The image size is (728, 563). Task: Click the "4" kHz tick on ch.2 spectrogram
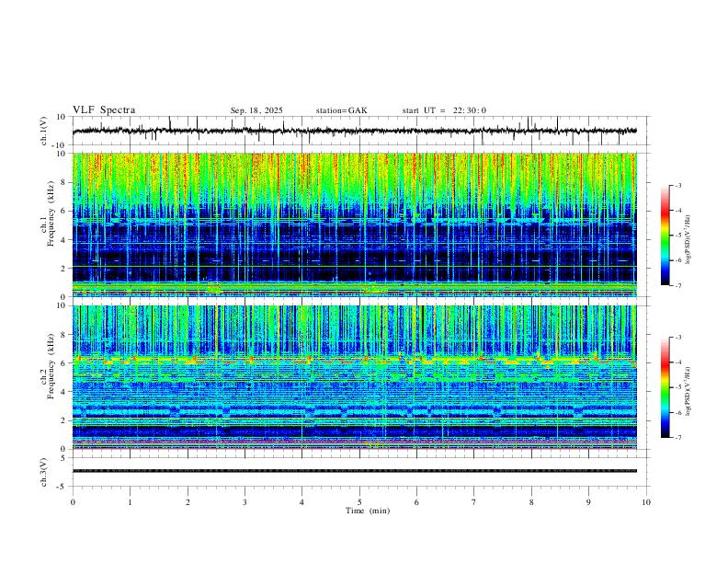[x=64, y=392]
